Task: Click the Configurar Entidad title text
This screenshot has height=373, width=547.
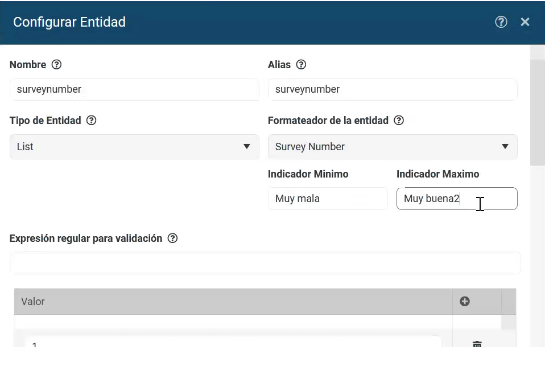Action: point(69,22)
